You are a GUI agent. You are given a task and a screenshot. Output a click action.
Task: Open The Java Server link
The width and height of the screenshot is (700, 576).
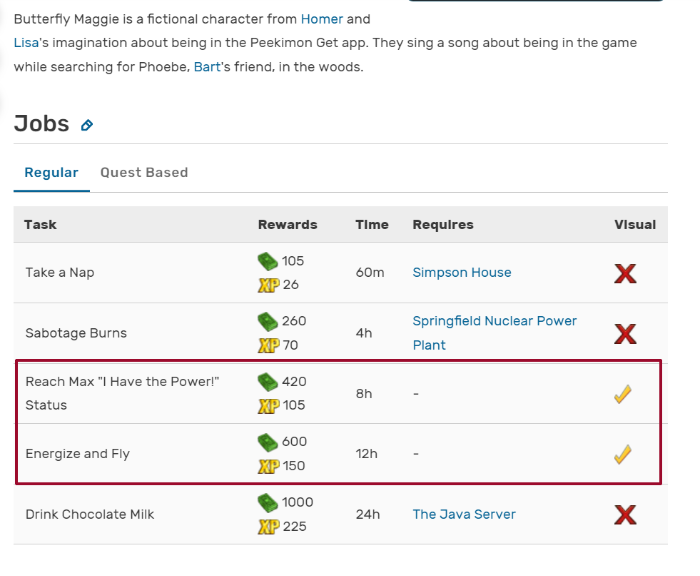[464, 515]
